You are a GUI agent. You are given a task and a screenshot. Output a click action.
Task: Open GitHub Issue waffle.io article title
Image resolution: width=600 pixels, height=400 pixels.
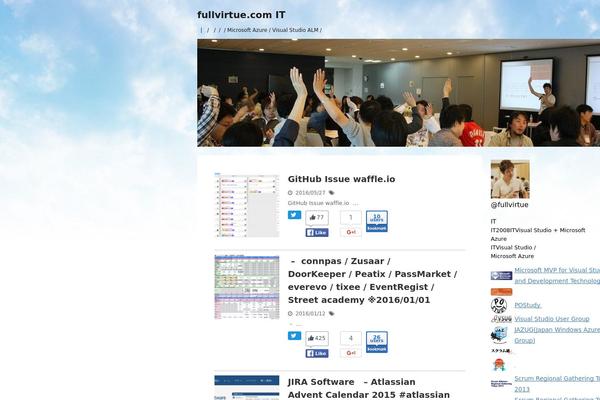click(x=341, y=179)
